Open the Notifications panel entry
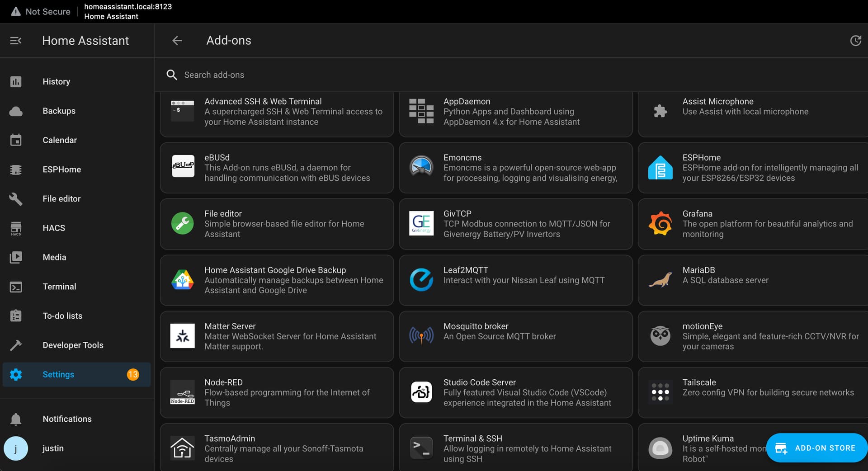The height and width of the screenshot is (471, 868). [77, 419]
